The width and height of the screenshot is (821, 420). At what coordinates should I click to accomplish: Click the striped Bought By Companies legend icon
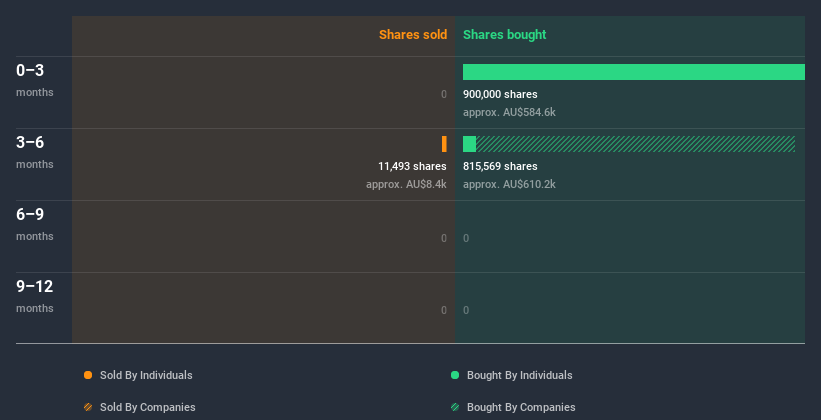[x=455, y=407]
